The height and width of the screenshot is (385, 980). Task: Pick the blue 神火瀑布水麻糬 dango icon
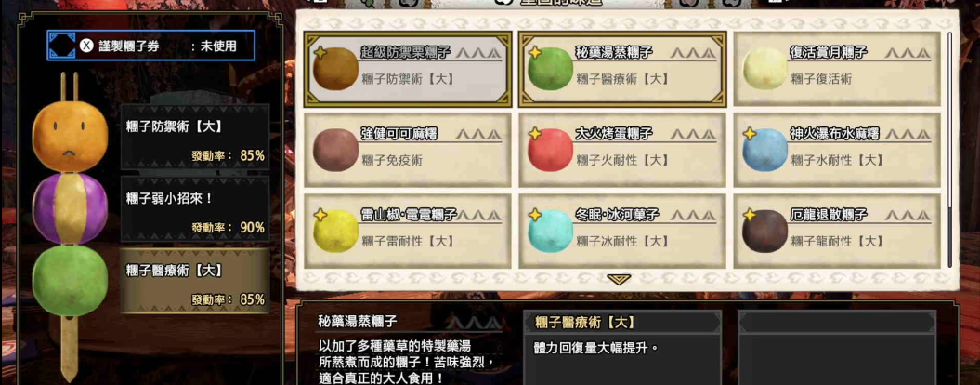[x=765, y=151]
